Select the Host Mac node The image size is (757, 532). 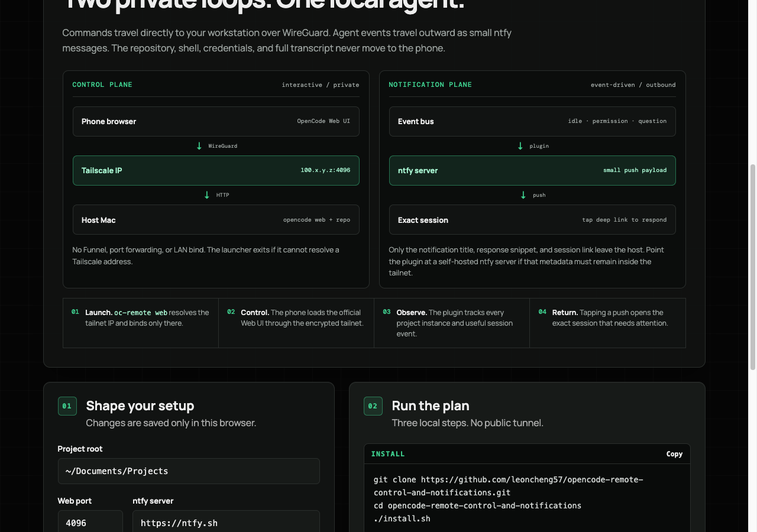[x=216, y=220]
